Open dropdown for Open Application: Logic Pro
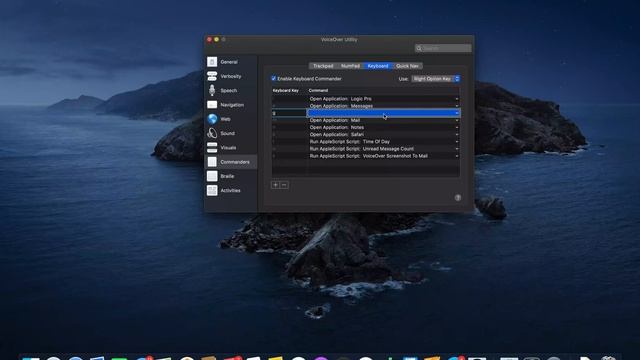Image resolution: width=640 pixels, height=360 pixels. point(457,99)
